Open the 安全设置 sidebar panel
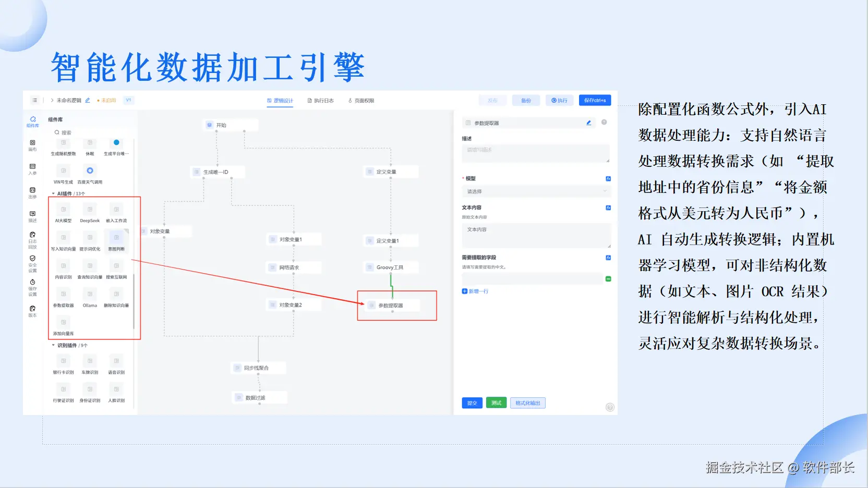This screenshot has width=868, height=488. click(x=32, y=264)
